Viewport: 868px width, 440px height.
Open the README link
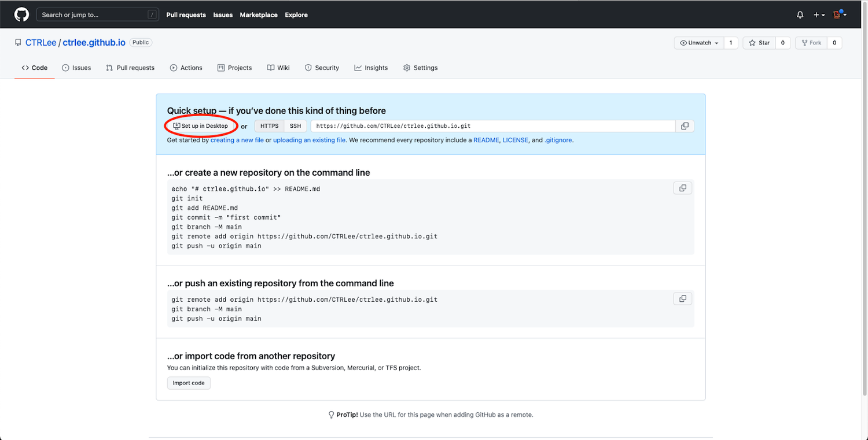(486, 140)
